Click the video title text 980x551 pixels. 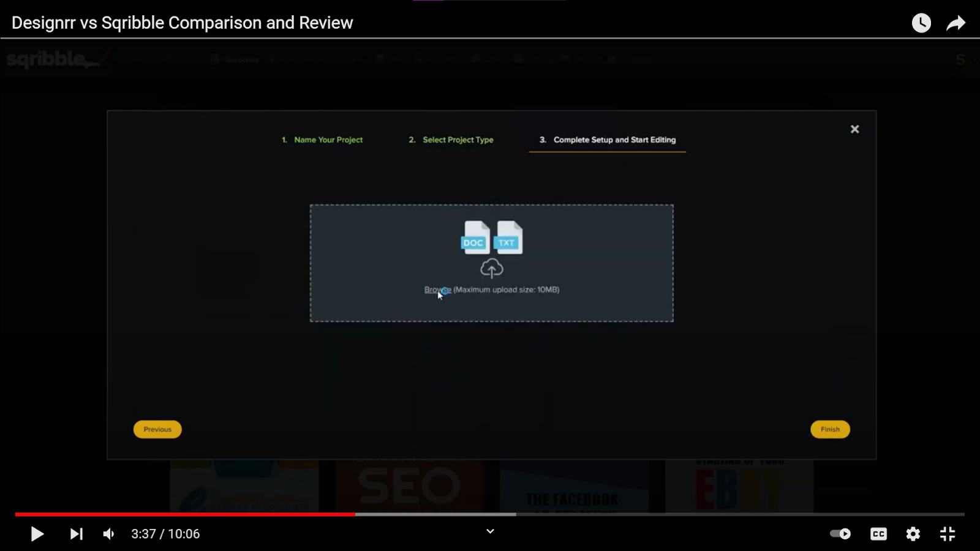[x=183, y=23]
